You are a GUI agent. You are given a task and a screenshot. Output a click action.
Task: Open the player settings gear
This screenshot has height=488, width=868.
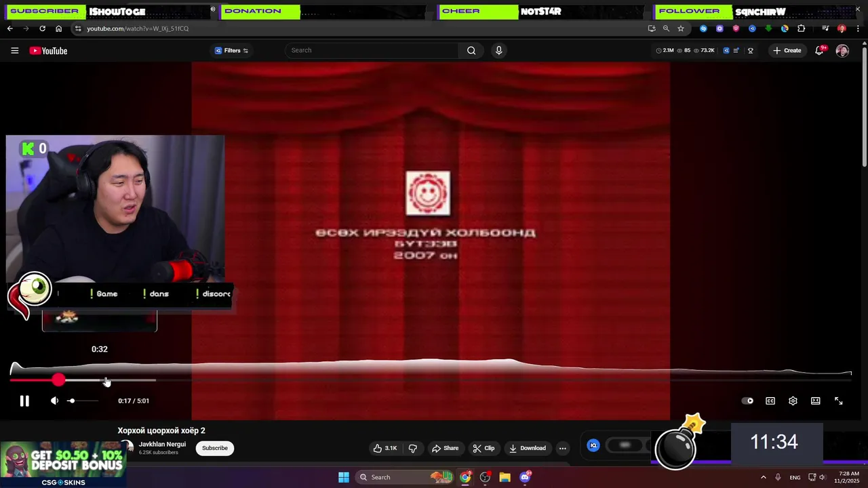pyautogui.click(x=793, y=401)
